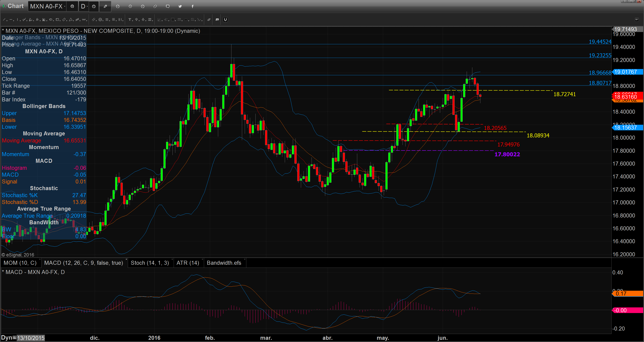Select the triangle drawing tool
This screenshot has height=342, width=644.
71,20
